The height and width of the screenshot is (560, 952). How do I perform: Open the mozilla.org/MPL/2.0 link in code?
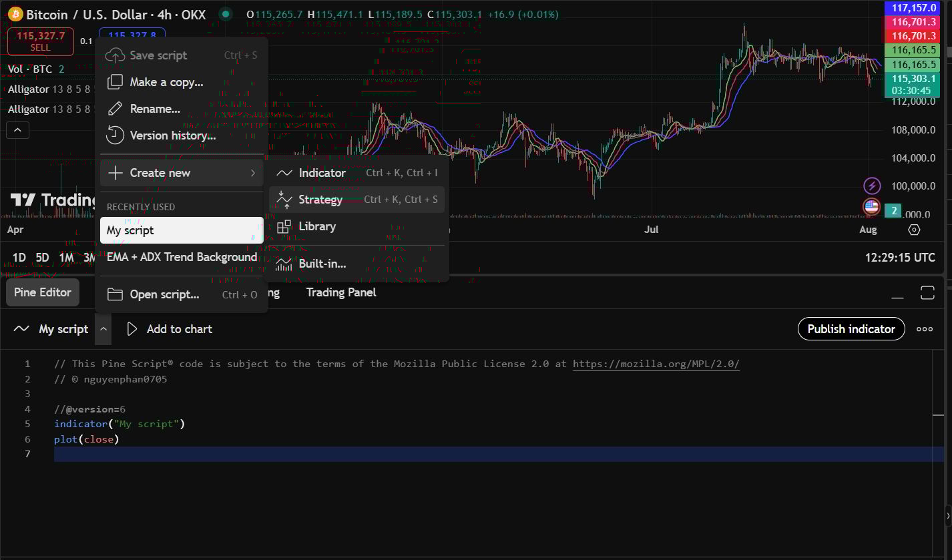(x=656, y=364)
